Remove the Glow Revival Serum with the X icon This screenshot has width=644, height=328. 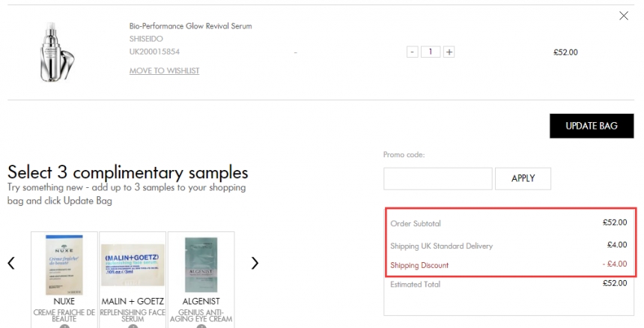624,16
